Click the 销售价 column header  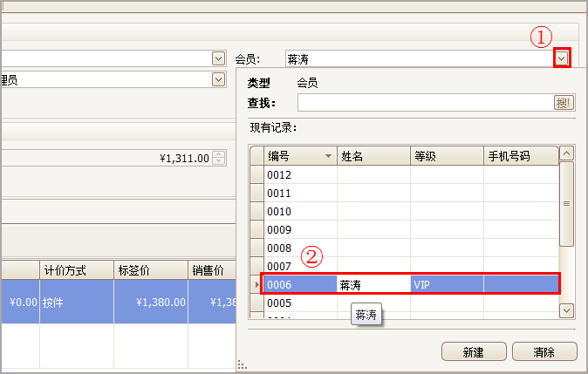(212, 270)
